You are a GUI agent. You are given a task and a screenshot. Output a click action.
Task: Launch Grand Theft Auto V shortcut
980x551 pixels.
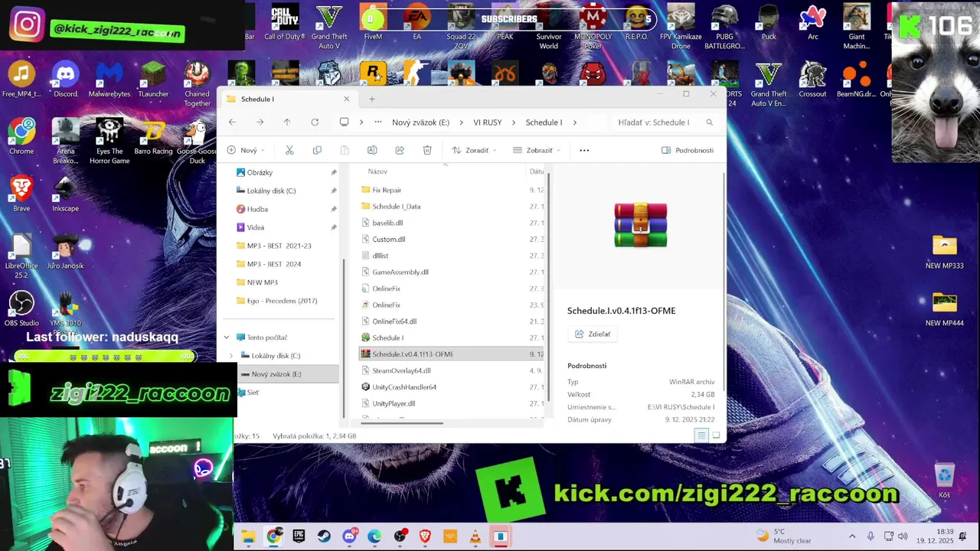coord(329,27)
